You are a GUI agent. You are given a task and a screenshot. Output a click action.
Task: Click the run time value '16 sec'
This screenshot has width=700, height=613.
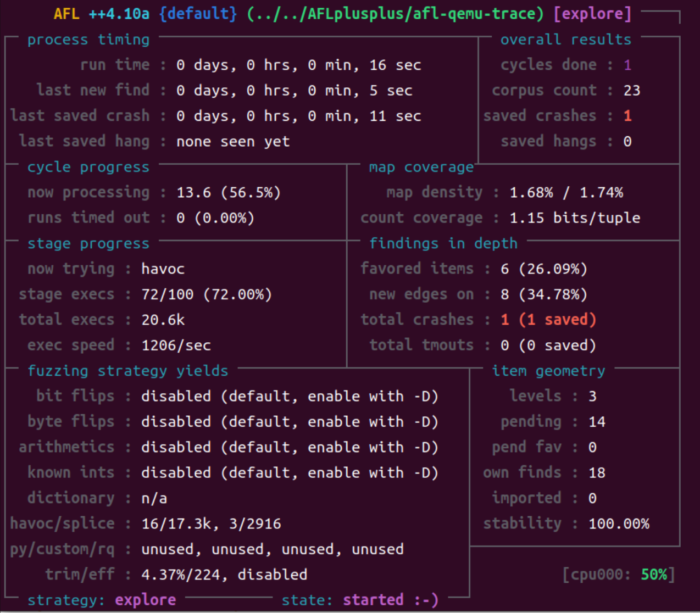[x=395, y=65]
